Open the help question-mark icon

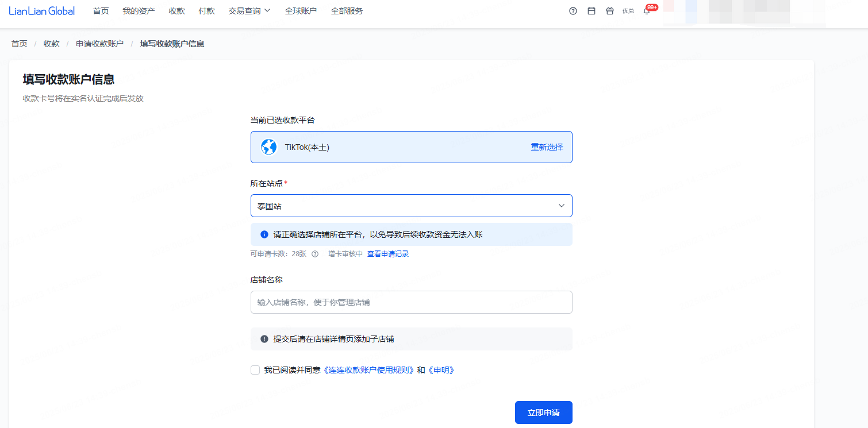click(573, 11)
